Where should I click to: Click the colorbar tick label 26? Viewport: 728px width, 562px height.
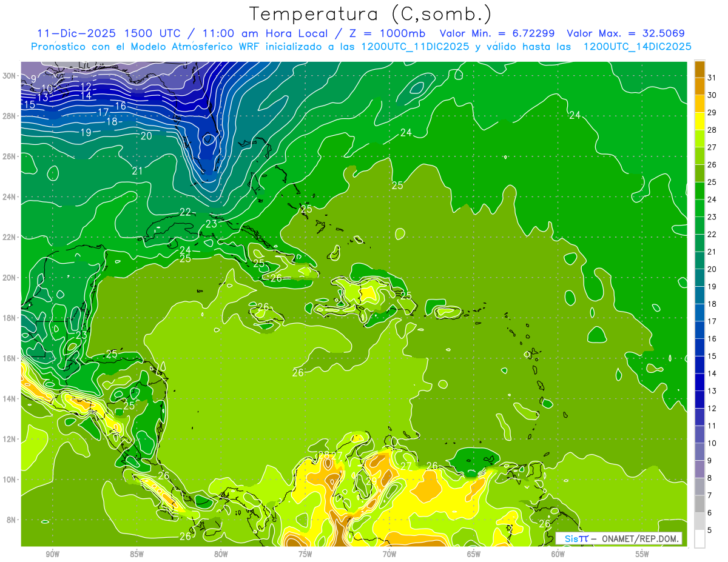[x=712, y=165]
